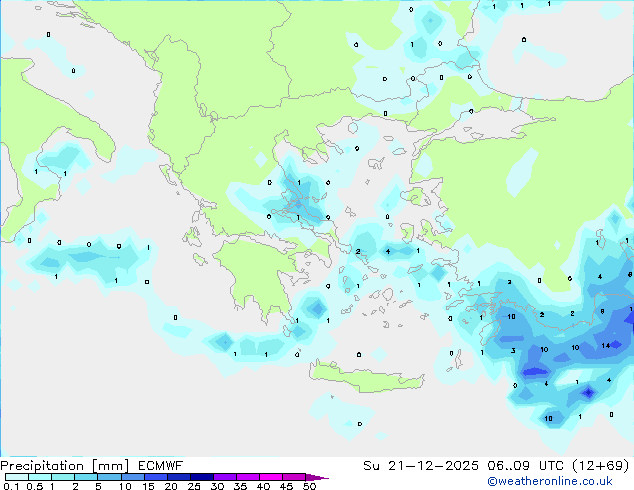
Task: Click the '06..09 UTC' time text
Action: tap(525, 466)
